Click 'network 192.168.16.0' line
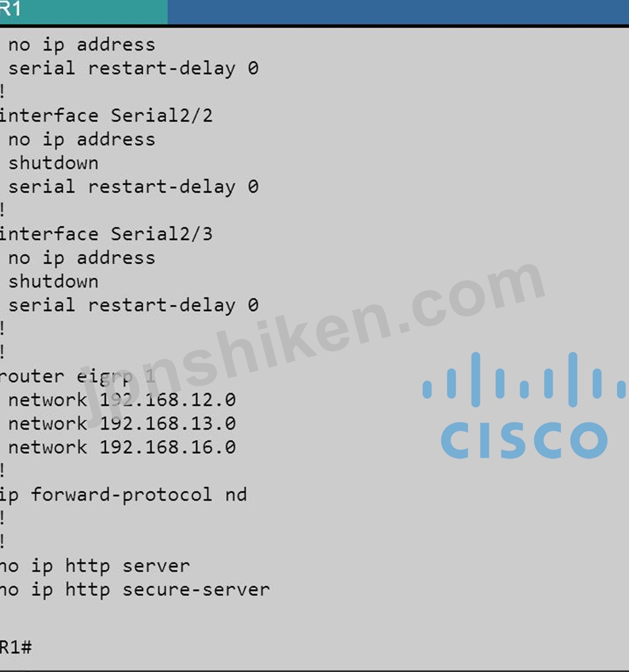 click(x=122, y=447)
